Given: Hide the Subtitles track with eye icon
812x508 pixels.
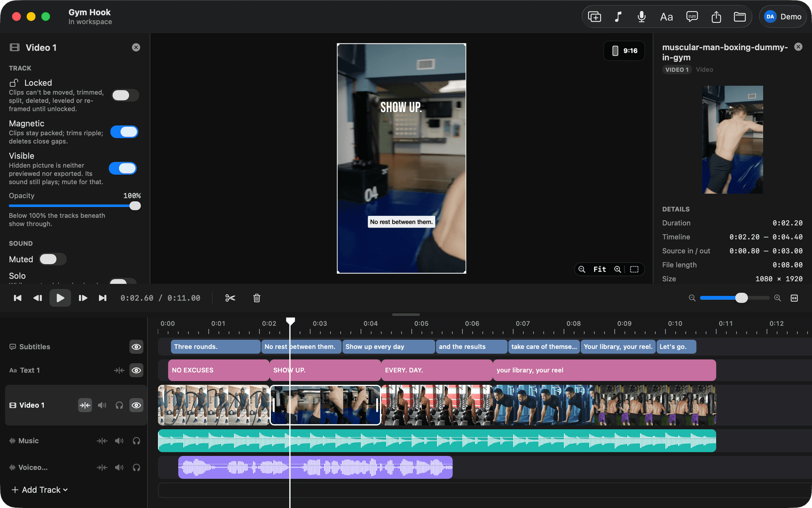Looking at the screenshot, I should [x=136, y=347].
